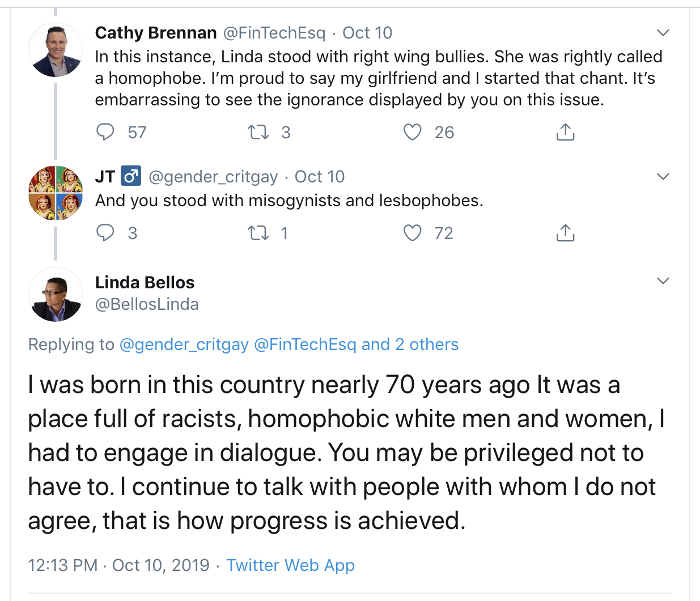The height and width of the screenshot is (601, 700).
Task: Like Cathy Brennan's tweet
Action: coord(412,132)
